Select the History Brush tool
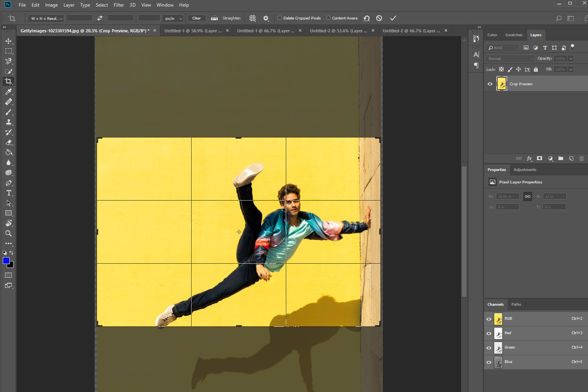Screen dimensions: 588x392 tap(8, 132)
